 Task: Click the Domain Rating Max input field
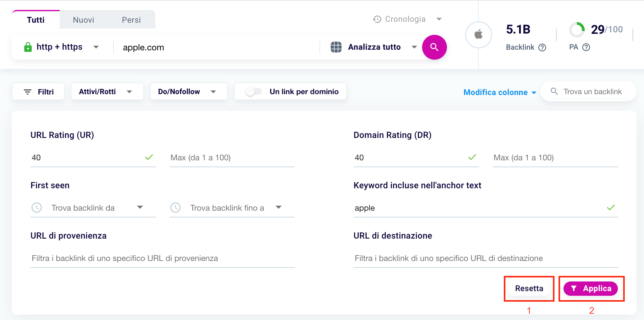(555, 158)
